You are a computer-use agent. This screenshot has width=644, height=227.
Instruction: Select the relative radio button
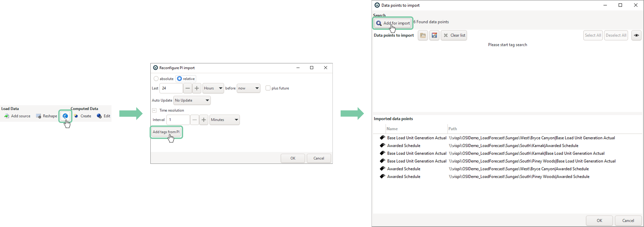click(x=180, y=79)
